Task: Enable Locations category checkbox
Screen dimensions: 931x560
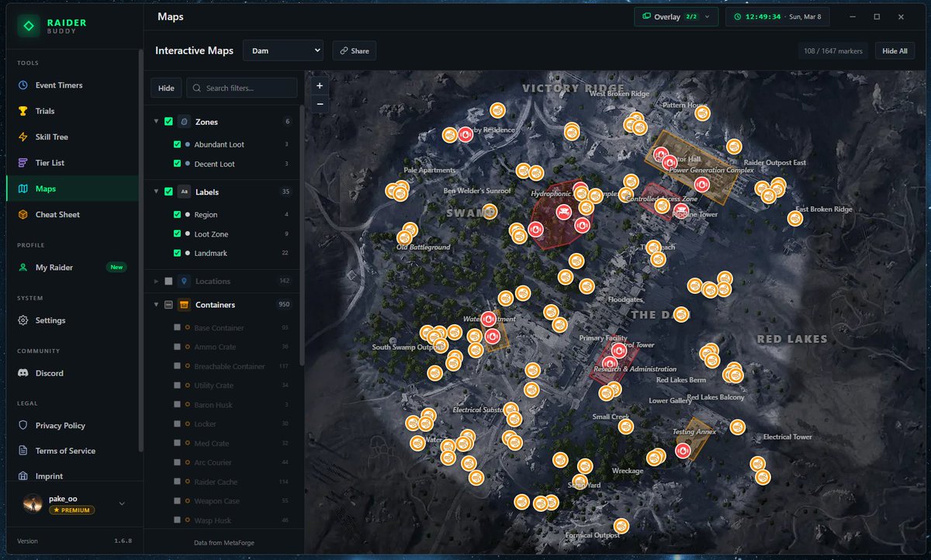Action: [168, 281]
